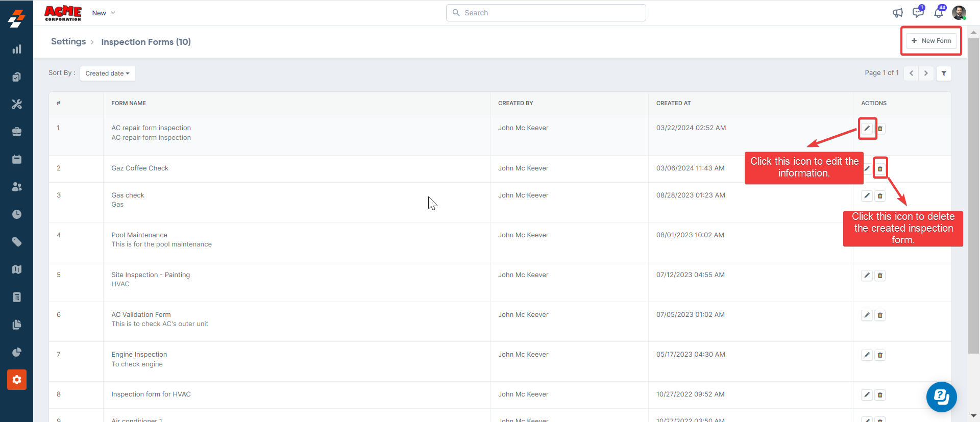Go to the next page arrow

point(926,73)
